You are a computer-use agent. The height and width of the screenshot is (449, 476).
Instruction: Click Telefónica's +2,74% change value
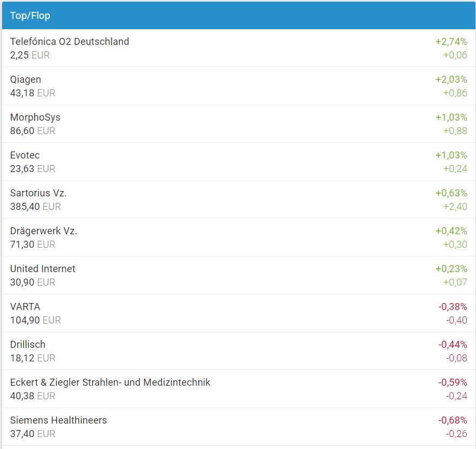click(x=451, y=42)
